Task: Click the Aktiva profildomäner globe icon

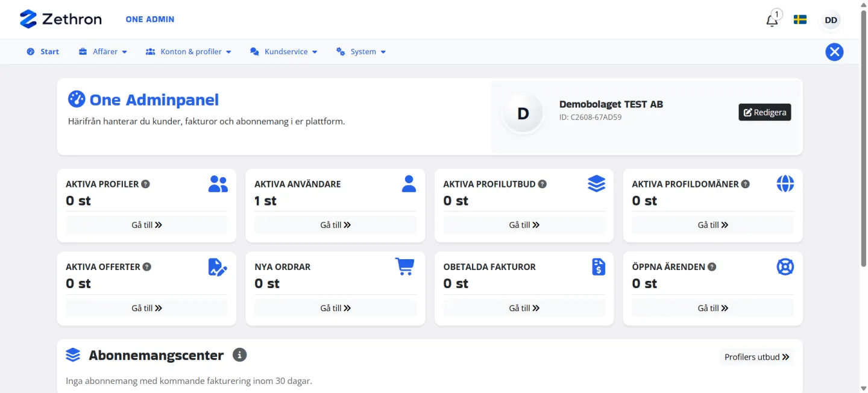Action: 785,184
